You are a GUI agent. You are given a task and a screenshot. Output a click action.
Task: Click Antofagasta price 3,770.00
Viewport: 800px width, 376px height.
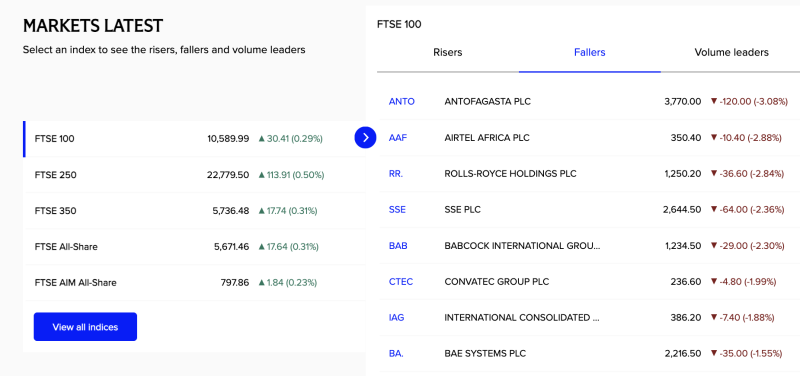[683, 102]
